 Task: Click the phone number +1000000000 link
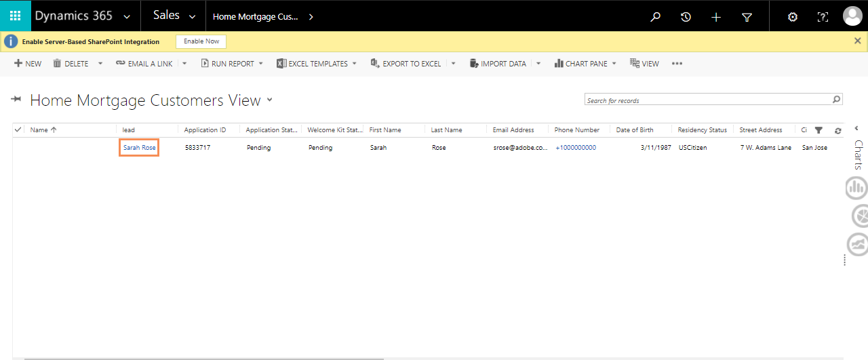coord(576,147)
